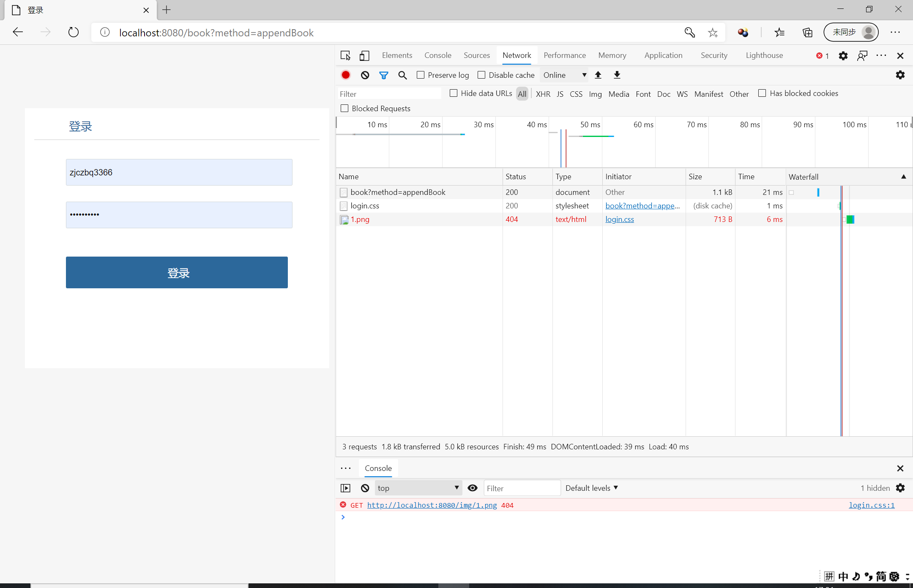
Task: Clear the network log
Action: click(365, 75)
